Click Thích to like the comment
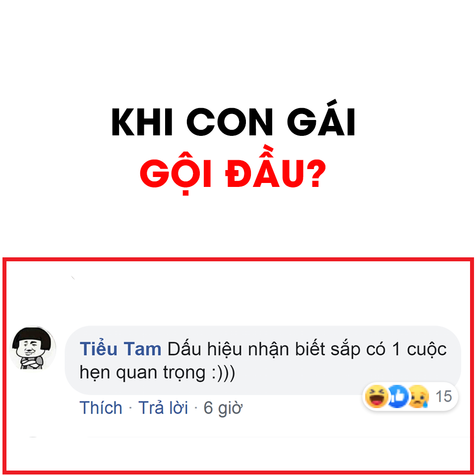The image size is (476, 476). (101, 408)
